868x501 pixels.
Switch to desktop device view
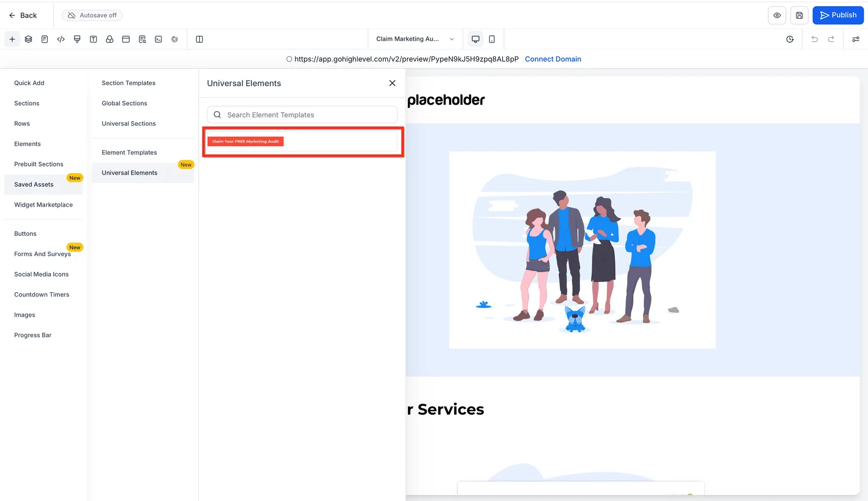(475, 39)
